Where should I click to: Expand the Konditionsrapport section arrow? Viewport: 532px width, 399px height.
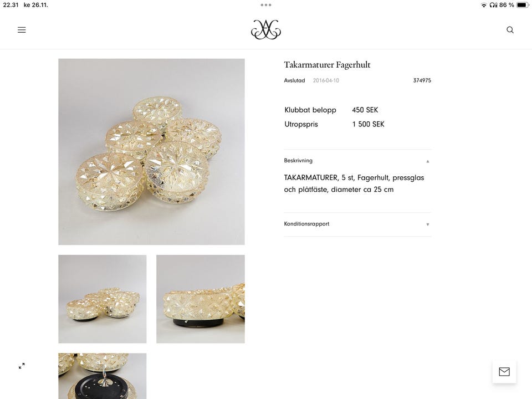427,224
